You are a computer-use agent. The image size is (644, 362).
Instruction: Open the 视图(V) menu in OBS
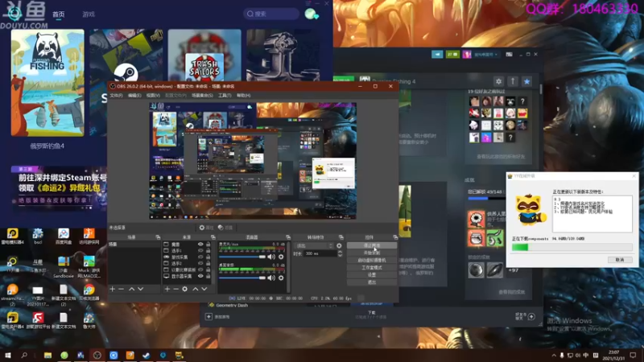click(153, 96)
